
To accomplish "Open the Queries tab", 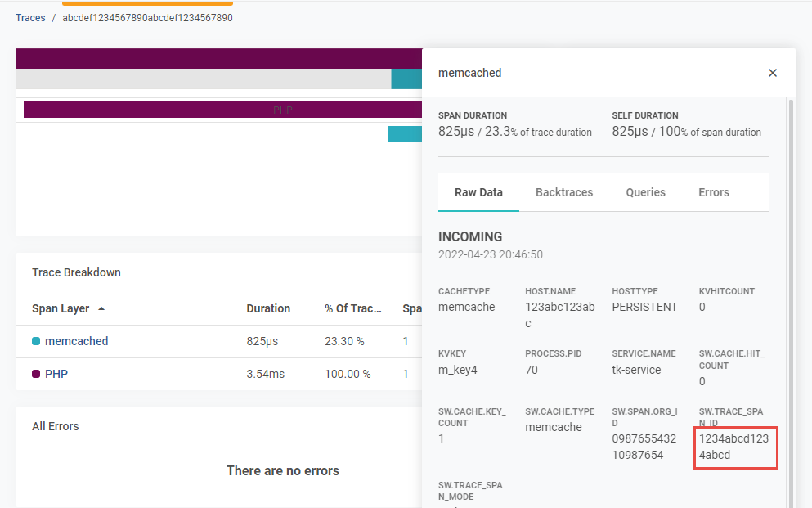I will (x=645, y=192).
